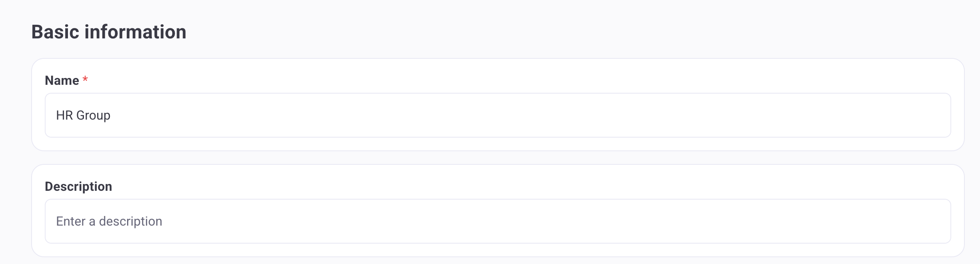Click the red required asterisk beside Name
Screen dimensions: 980x264
click(85, 80)
